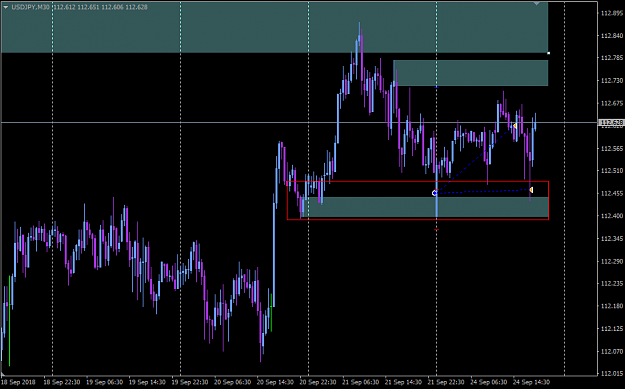
Task: Click the 21 Sep 22:30 time label
Action: (446, 382)
